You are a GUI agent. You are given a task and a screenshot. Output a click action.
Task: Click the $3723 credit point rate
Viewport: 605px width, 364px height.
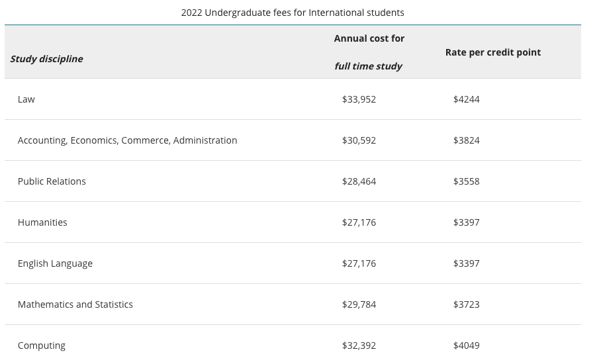466,304
